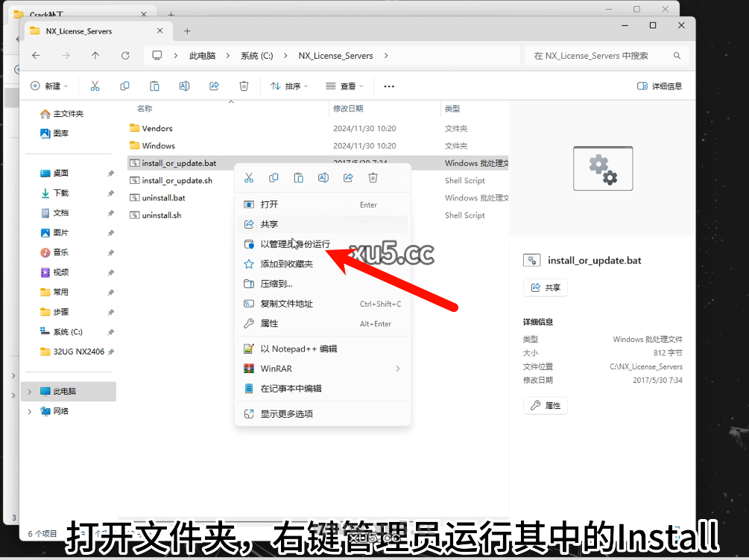Open the 新建 dropdown
The image size is (749, 560).
click(49, 86)
